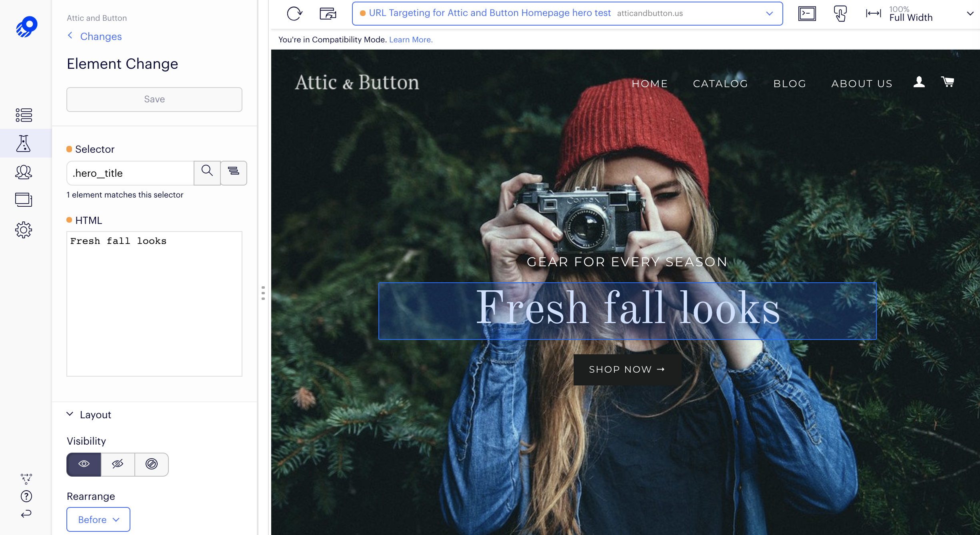Viewport: 980px width, 535px height.
Task: Open the Experiments flask icon in sidebar
Action: click(x=24, y=144)
